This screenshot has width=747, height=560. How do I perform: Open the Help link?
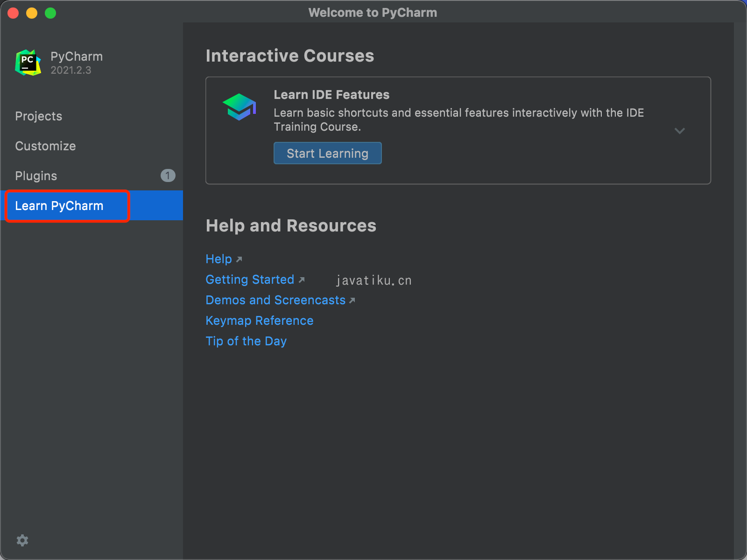[x=218, y=259]
